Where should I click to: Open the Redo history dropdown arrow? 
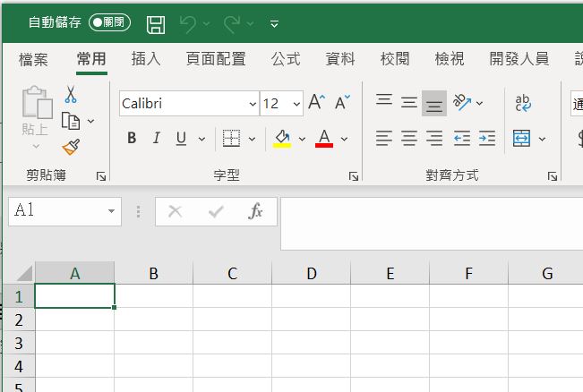250,24
